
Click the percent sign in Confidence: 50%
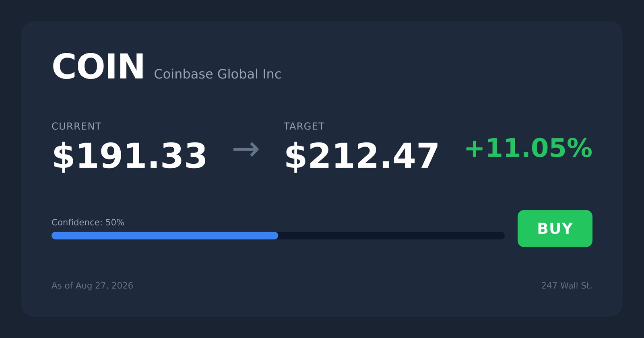pyautogui.click(x=120, y=223)
